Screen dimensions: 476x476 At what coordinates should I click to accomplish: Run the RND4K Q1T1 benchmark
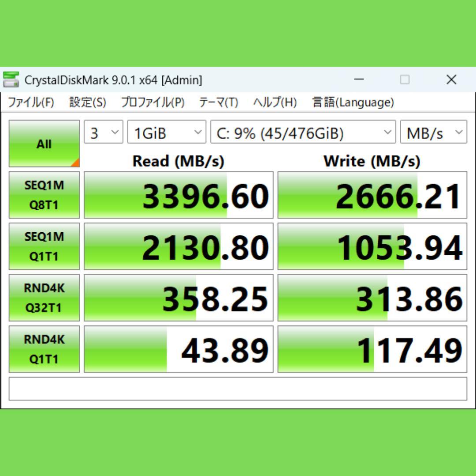44,349
